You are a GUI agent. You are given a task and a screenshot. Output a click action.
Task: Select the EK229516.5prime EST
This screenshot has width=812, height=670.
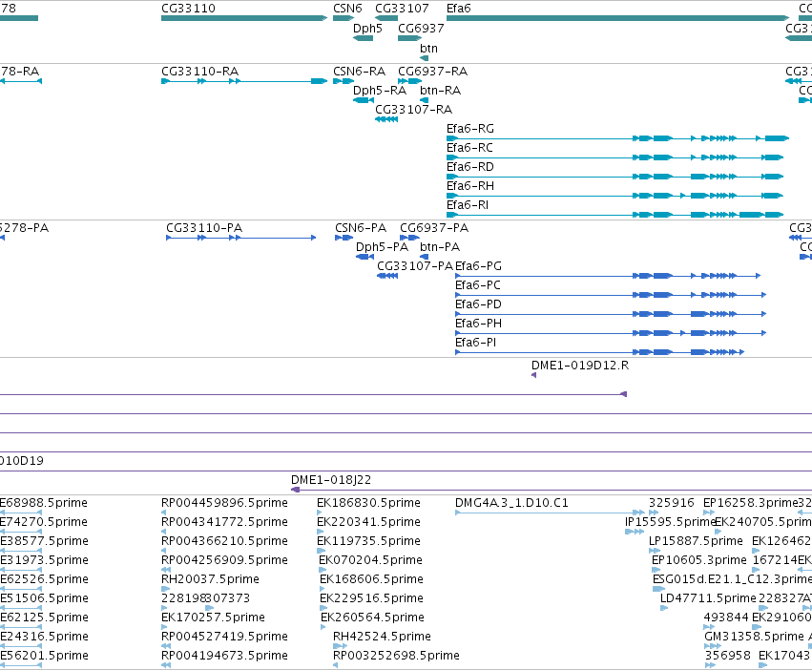(323, 608)
